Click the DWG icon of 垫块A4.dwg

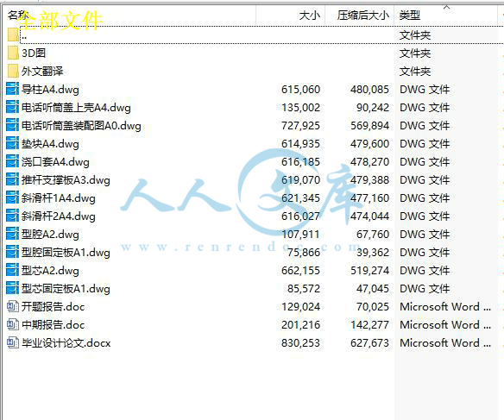pyautogui.click(x=13, y=143)
